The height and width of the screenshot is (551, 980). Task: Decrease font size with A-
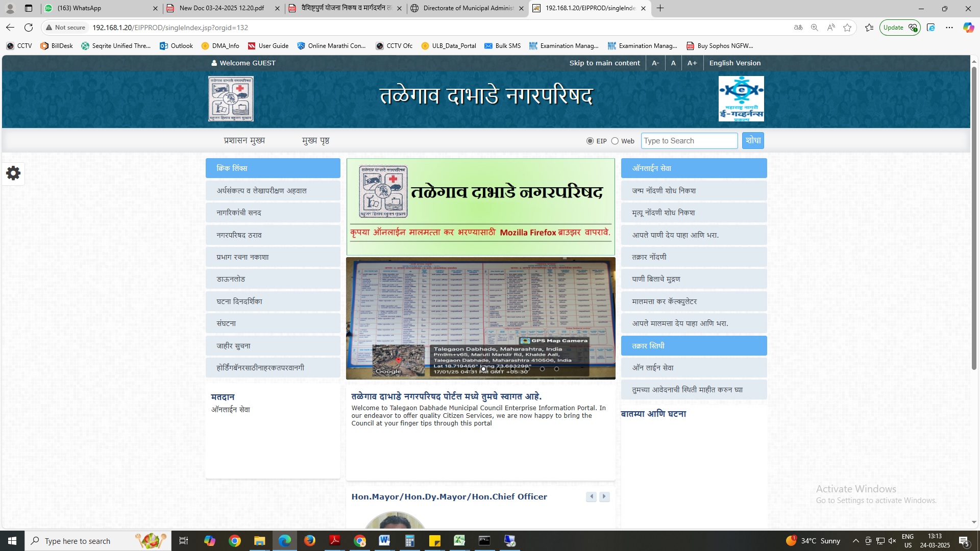pyautogui.click(x=655, y=63)
